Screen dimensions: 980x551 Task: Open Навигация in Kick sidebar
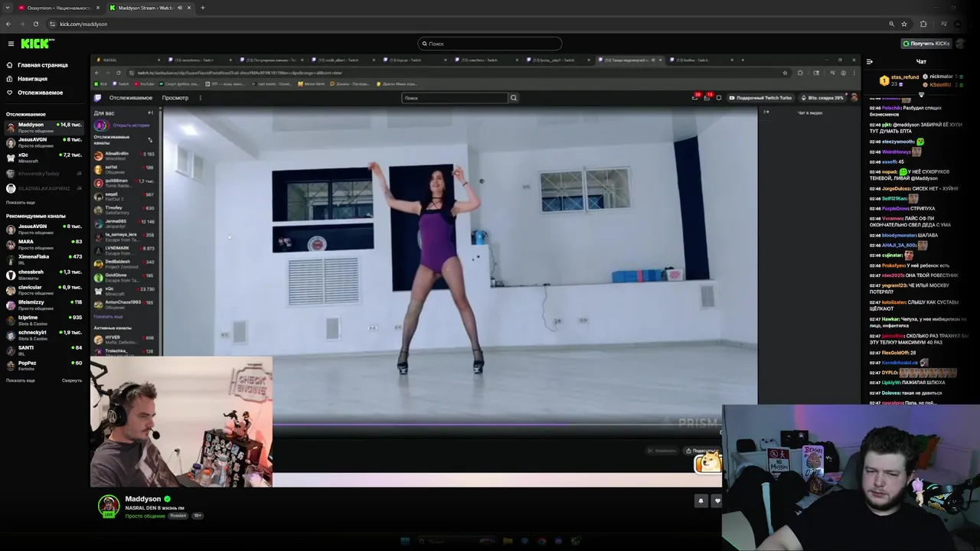33,79
